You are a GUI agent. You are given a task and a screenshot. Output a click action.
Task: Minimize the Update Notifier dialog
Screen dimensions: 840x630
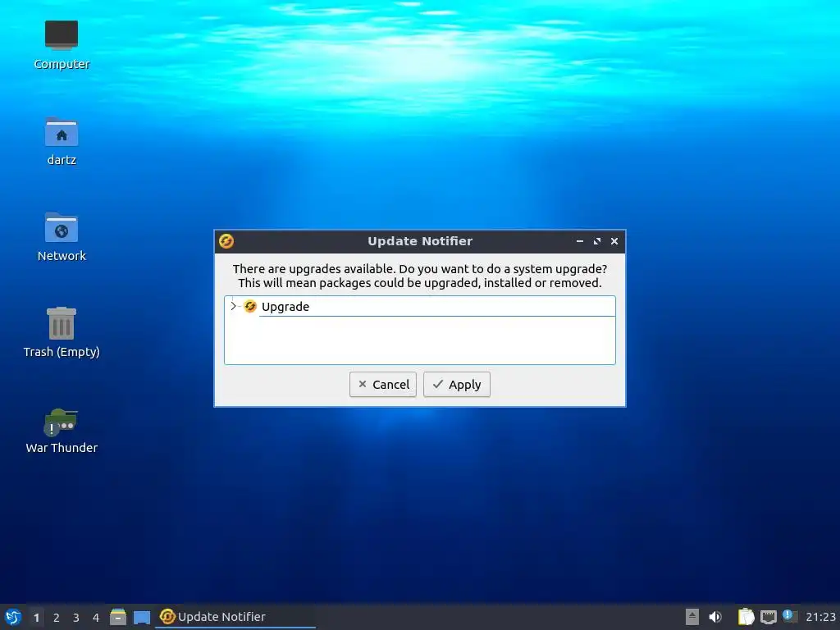pyautogui.click(x=580, y=241)
